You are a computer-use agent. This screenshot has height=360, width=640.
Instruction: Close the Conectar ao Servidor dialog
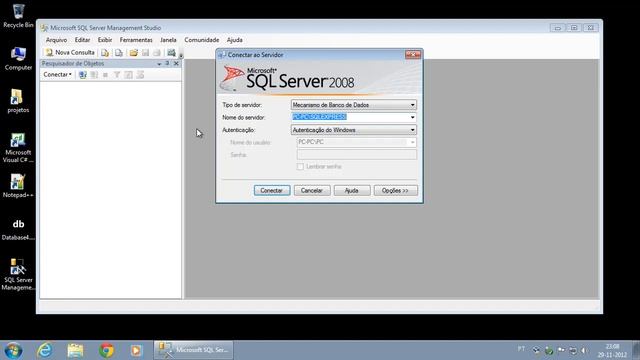[x=413, y=55]
